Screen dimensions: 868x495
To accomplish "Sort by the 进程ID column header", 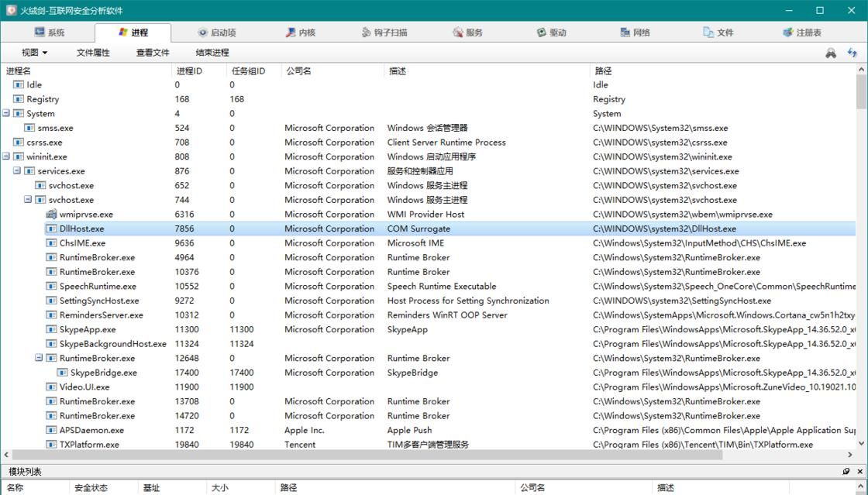I will [198, 70].
